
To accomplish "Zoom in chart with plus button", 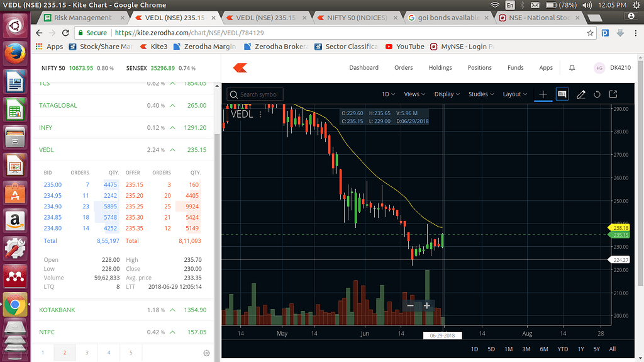I will pyautogui.click(x=427, y=305).
